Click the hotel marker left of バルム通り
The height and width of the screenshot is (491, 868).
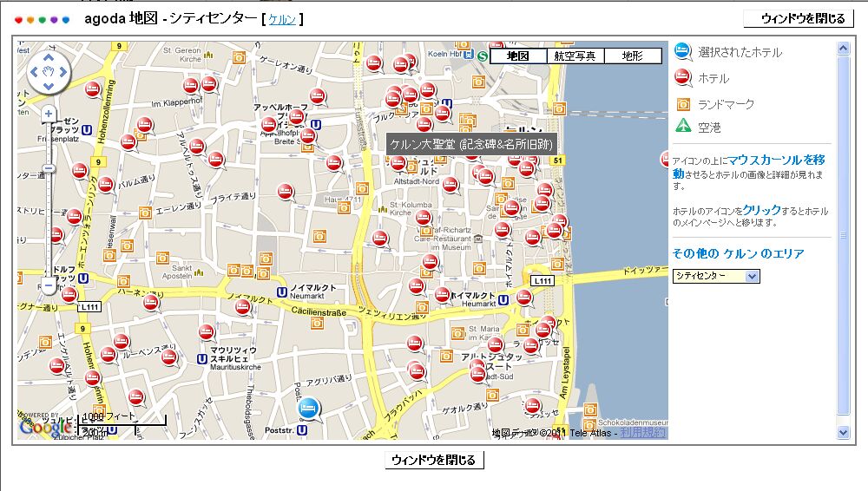106,185
